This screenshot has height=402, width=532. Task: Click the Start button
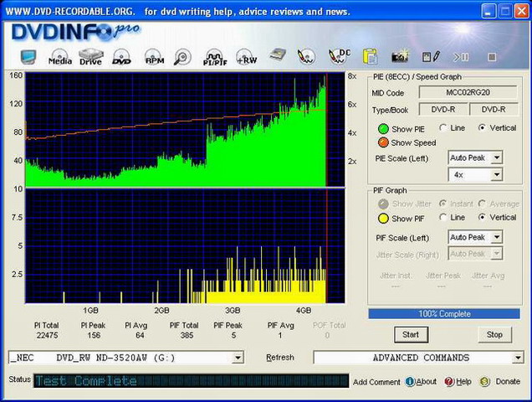411,335
